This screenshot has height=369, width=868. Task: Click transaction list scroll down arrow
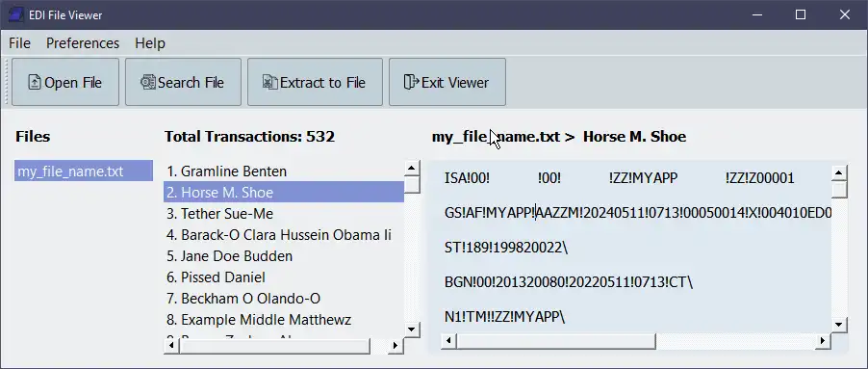[x=411, y=329]
